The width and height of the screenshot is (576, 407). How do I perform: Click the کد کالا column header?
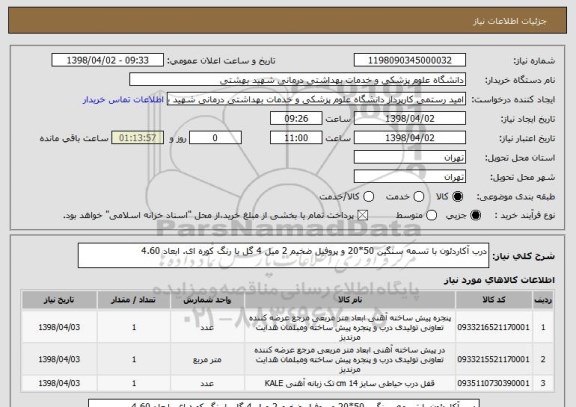(x=494, y=300)
